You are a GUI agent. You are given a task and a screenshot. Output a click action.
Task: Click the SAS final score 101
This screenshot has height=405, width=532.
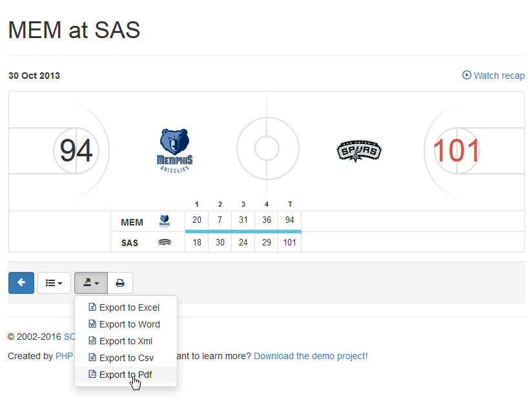click(456, 151)
